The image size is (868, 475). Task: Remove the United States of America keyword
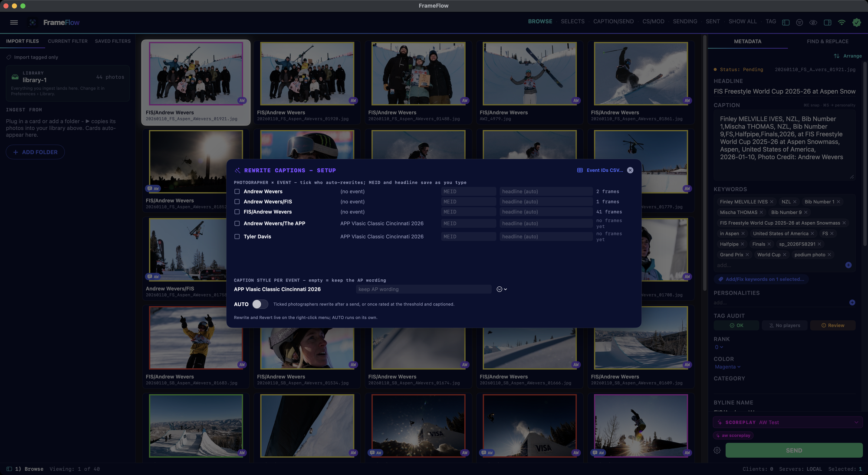click(812, 234)
